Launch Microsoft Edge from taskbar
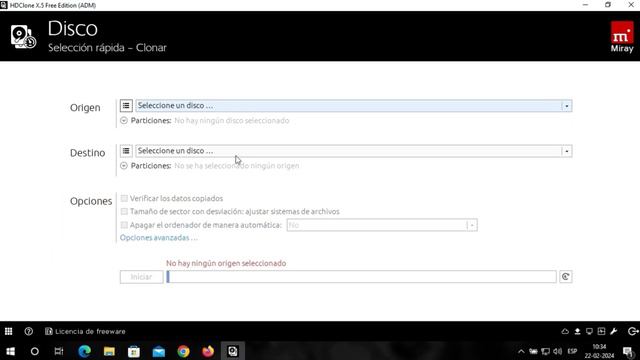Screen dimensions: 640x360 [84, 351]
